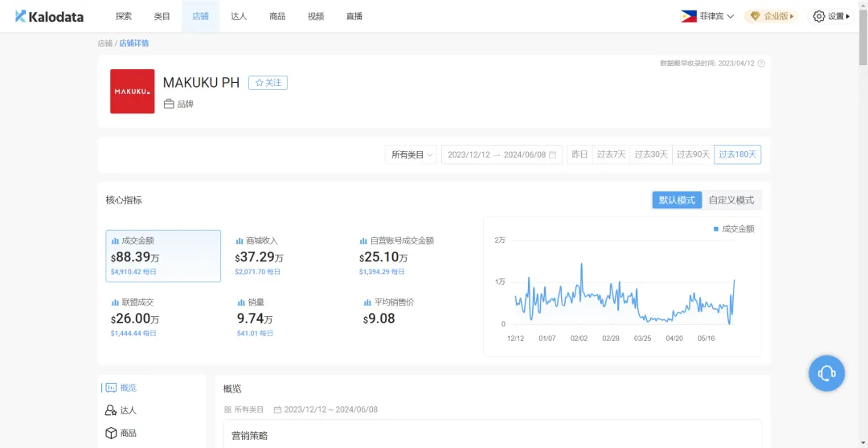Click the 商品 box icon in sidebar

(x=111, y=433)
